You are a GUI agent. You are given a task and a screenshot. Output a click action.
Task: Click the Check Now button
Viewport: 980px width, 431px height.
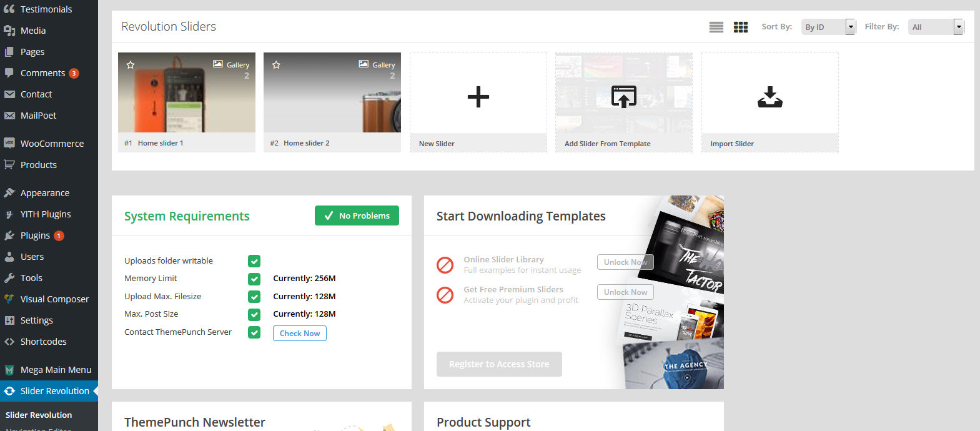[300, 334]
